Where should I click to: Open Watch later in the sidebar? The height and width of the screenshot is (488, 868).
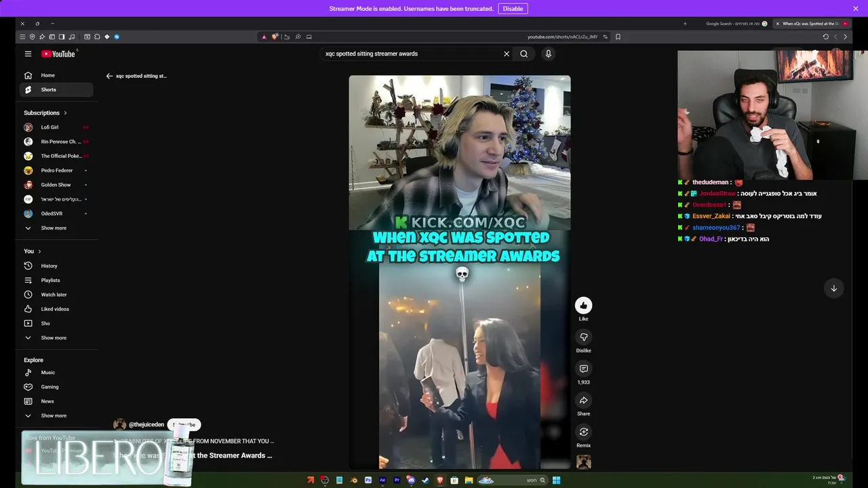pos(55,295)
